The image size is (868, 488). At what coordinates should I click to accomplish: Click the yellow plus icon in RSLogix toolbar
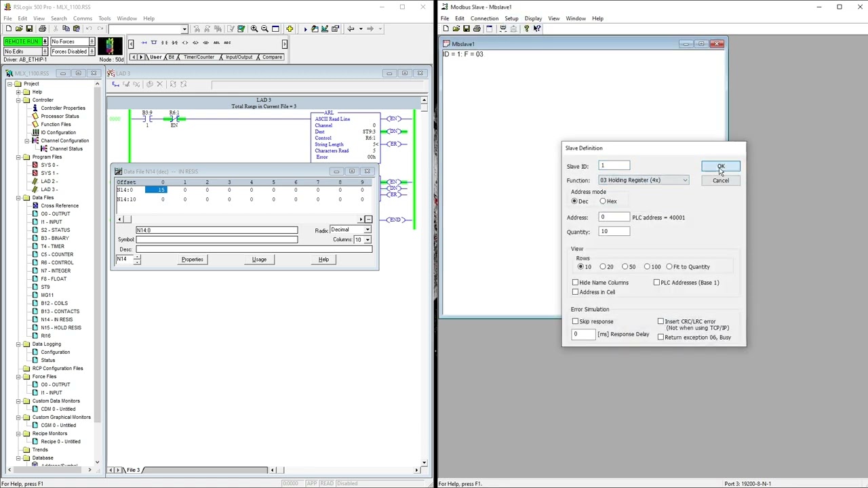(x=290, y=28)
